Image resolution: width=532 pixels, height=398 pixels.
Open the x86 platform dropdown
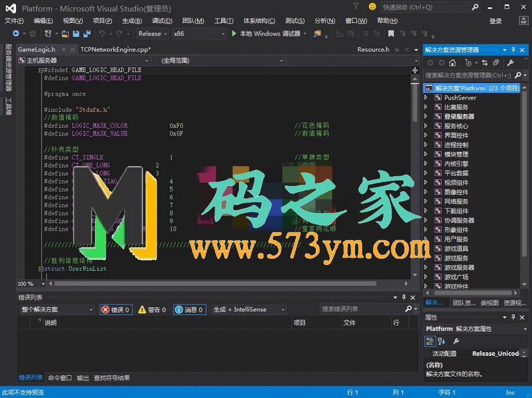tap(199, 34)
